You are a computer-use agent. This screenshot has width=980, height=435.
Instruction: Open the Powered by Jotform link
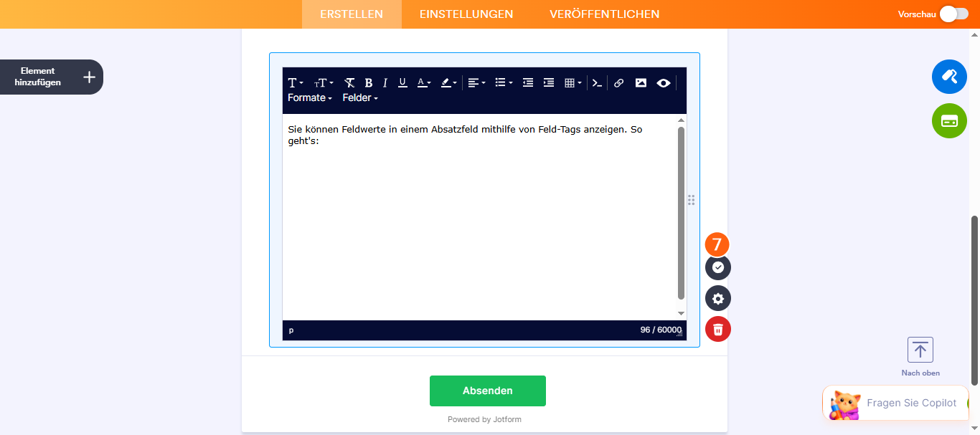click(x=484, y=419)
